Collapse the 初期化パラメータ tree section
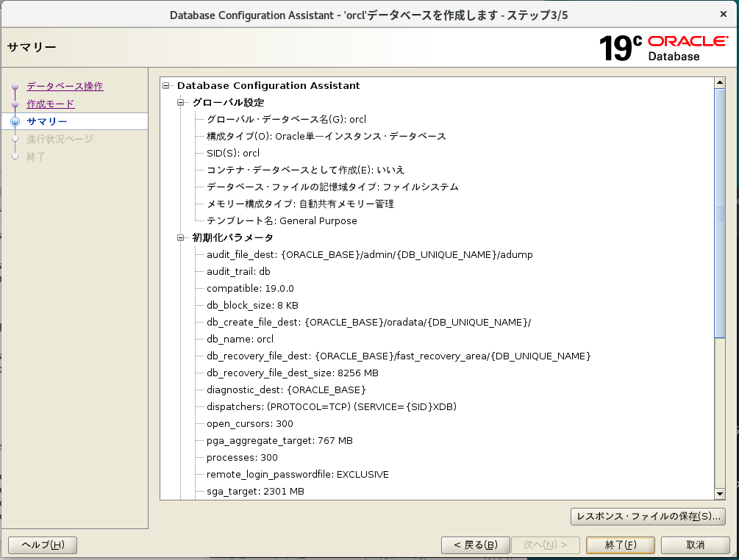739x560 pixels. [181, 238]
